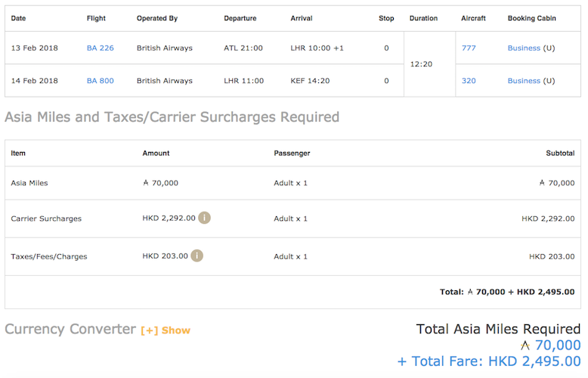Click the Asia Miles currency symbol in Amount
This screenshot has width=588, height=378.
tap(146, 182)
